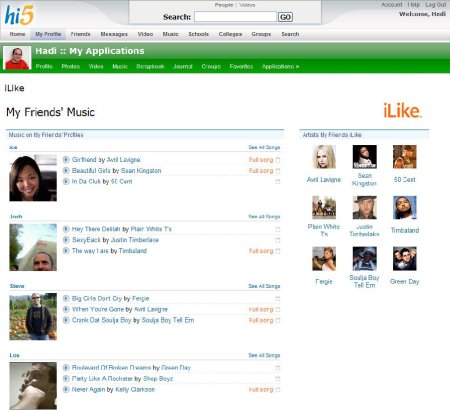Play Party Like A Rockstar
The width and height of the screenshot is (450, 413).
[66, 379]
